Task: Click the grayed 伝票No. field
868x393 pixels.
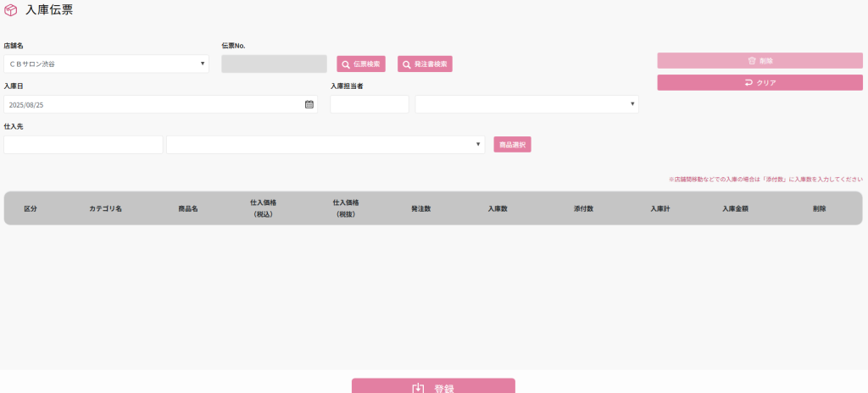Action: click(x=274, y=64)
